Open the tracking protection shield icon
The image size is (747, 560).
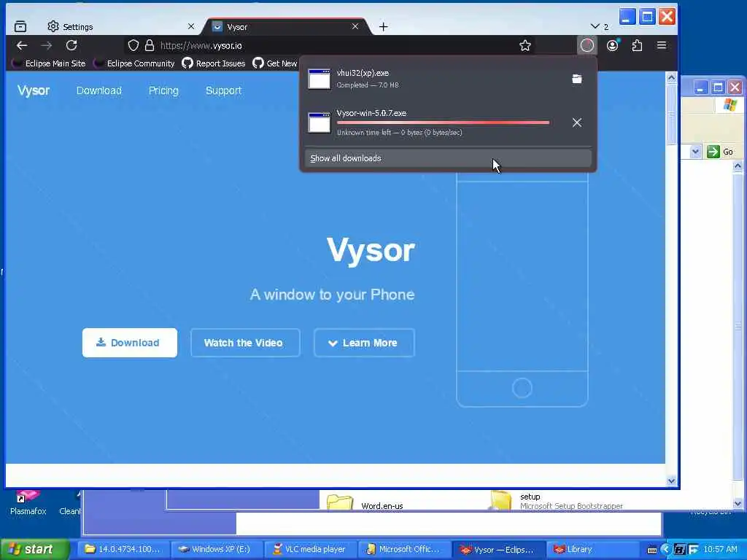(x=133, y=46)
